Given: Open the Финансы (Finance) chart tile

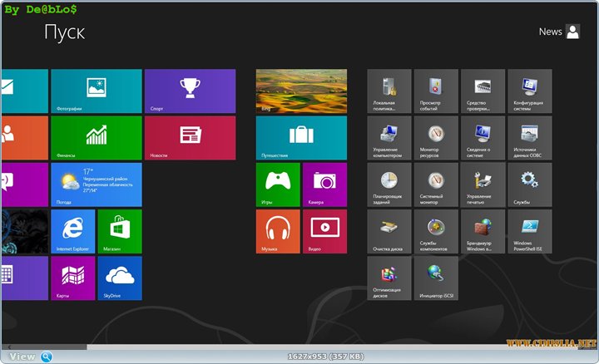Looking at the screenshot, I should (96, 137).
